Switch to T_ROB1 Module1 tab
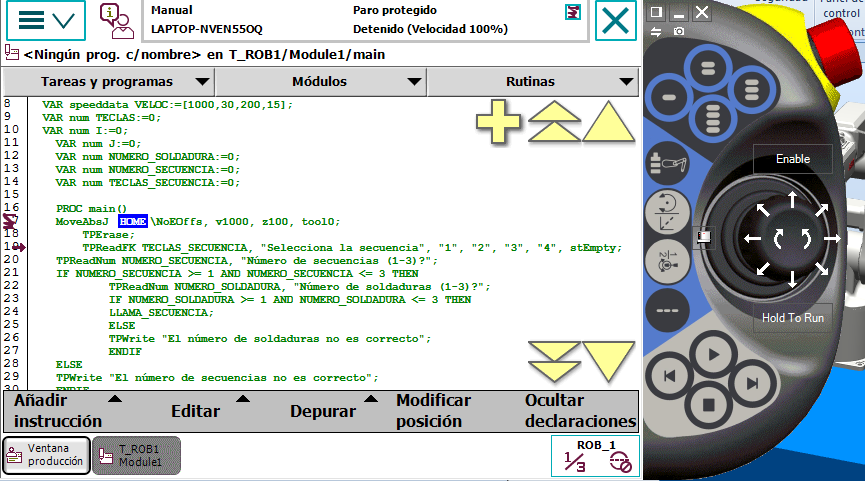The image size is (865, 481). pos(136,455)
